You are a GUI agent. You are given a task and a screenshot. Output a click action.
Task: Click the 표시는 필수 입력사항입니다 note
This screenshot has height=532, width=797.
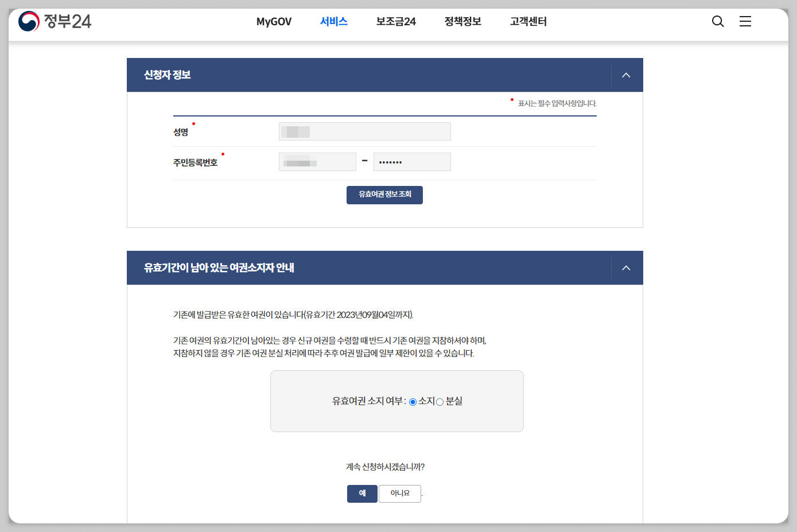click(557, 104)
